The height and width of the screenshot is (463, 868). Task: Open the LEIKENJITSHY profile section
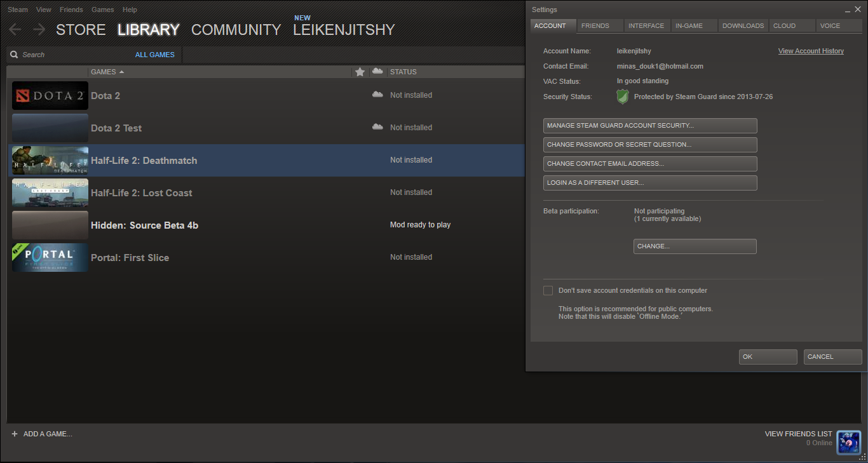[344, 30]
